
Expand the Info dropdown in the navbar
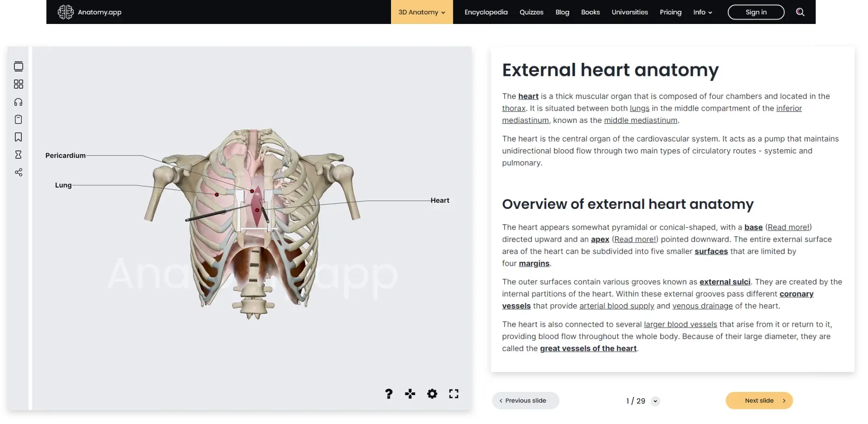pos(702,12)
